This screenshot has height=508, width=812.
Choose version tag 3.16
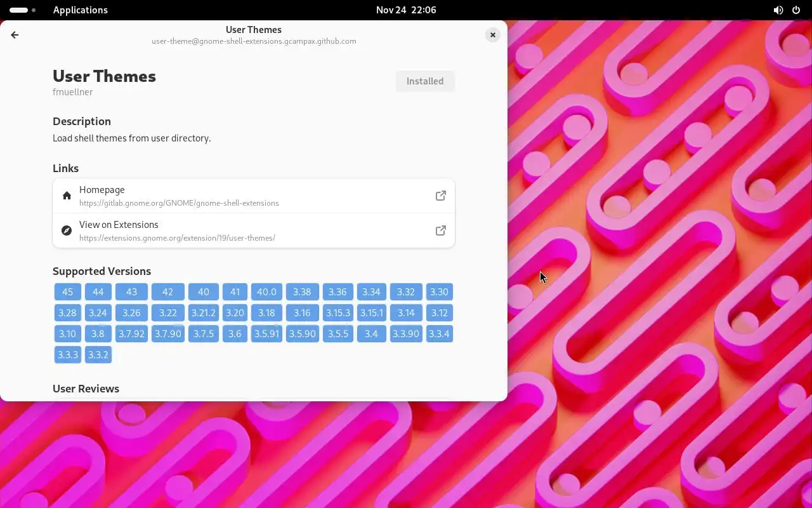click(x=302, y=313)
